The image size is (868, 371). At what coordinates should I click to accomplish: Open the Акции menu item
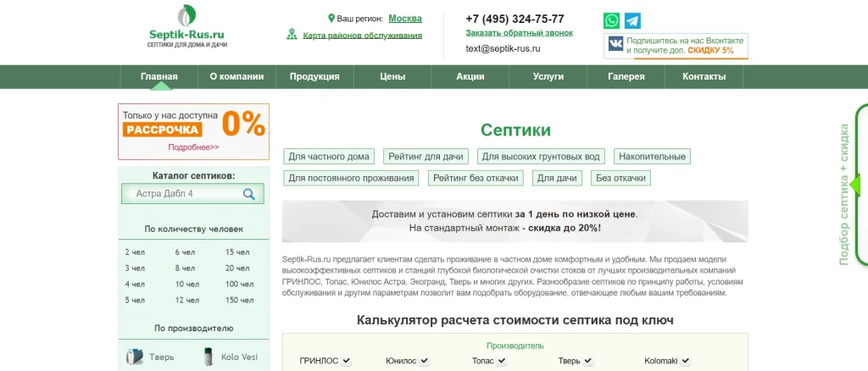470,77
